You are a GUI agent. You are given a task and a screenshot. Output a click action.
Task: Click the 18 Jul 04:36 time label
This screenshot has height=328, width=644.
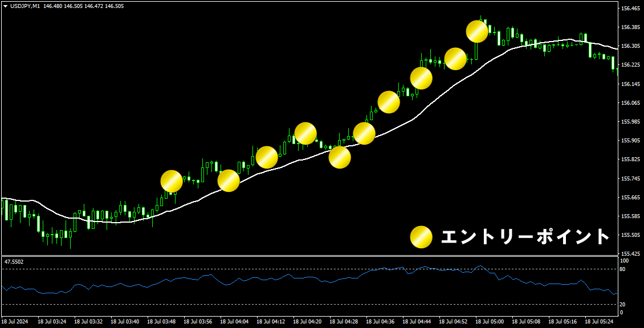(381, 321)
